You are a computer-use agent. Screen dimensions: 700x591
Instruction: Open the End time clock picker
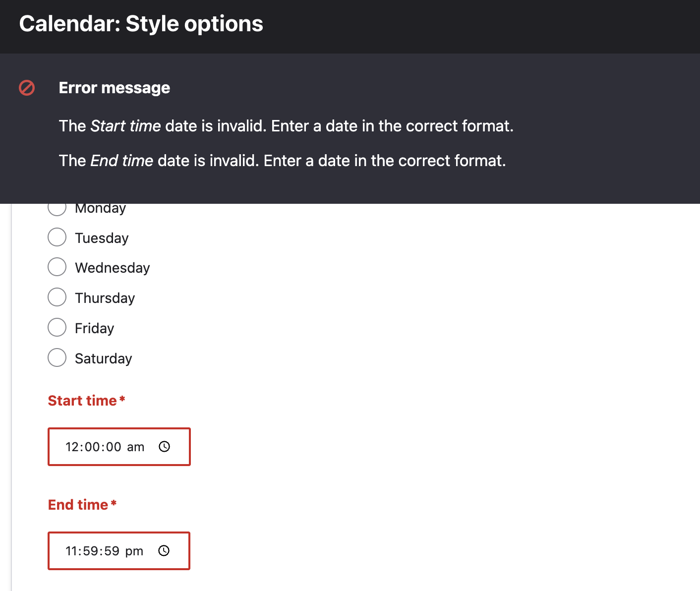(164, 551)
